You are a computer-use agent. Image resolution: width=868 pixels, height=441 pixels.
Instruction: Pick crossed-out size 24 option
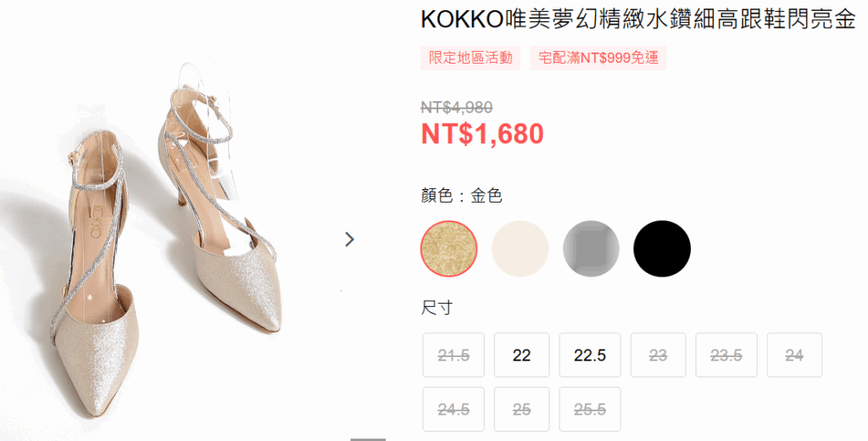793,355
